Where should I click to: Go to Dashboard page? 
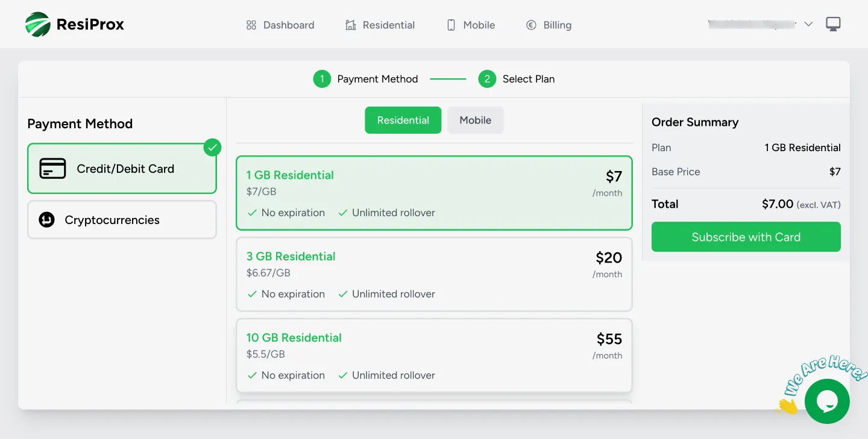pos(289,25)
